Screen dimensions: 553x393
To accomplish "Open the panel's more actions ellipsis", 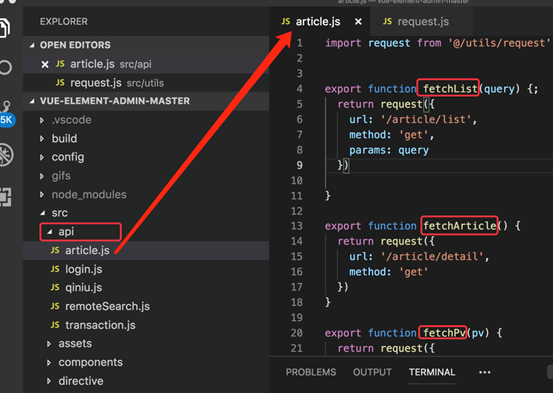I will click(485, 372).
